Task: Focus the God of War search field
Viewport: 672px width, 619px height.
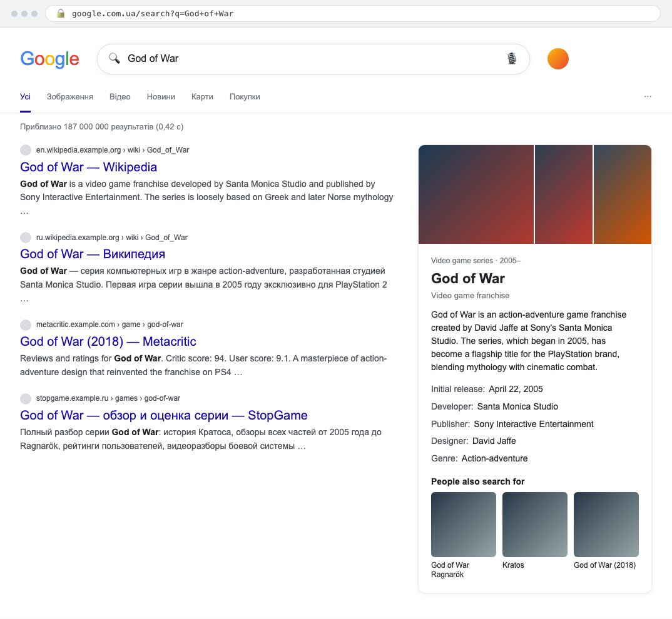Action: click(x=313, y=59)
